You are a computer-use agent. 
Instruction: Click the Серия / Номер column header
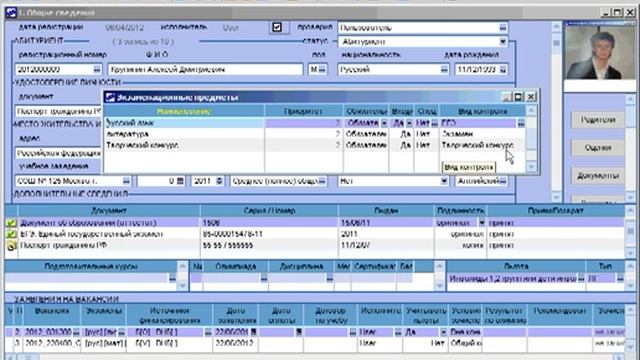coord(269,211)
